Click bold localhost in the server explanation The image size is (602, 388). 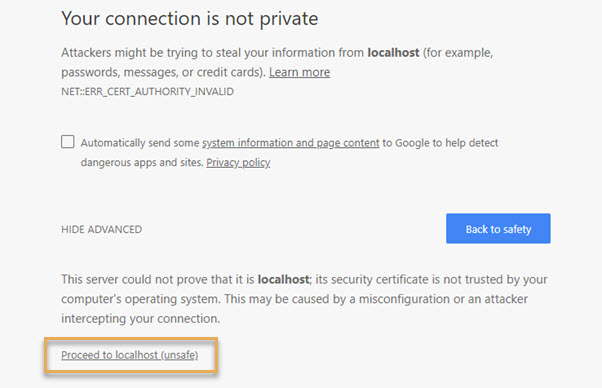pyautogui.click(x=283, y=279)
